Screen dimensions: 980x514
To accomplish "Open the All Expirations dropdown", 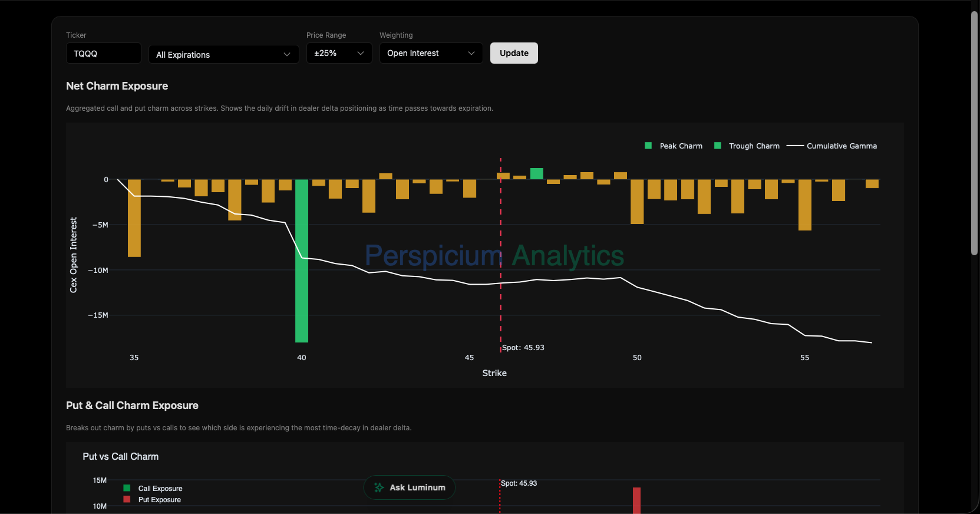I will point(223,54).
